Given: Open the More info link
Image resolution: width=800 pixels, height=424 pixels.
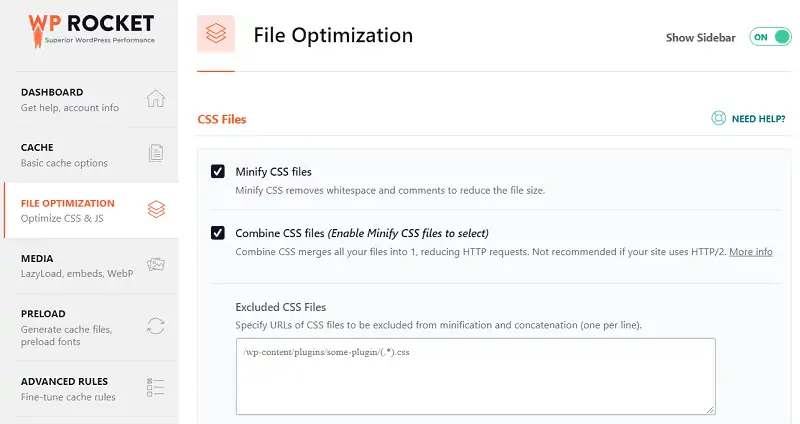Looking at the screenshot, I should (750, 252).
